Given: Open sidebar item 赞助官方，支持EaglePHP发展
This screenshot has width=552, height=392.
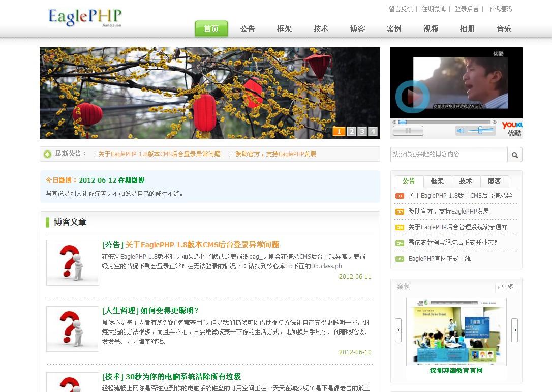Looking at the screenshot, I should click(x=448, y=212).
